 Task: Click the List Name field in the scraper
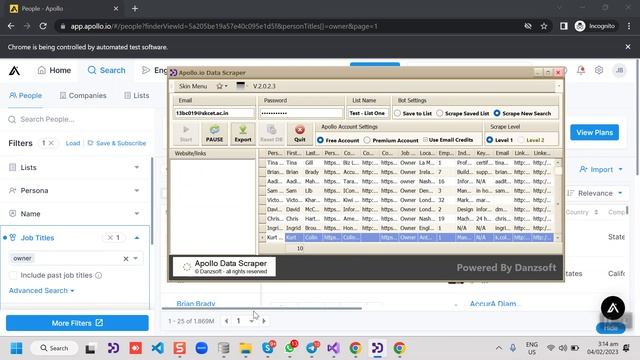coord(367,113)
